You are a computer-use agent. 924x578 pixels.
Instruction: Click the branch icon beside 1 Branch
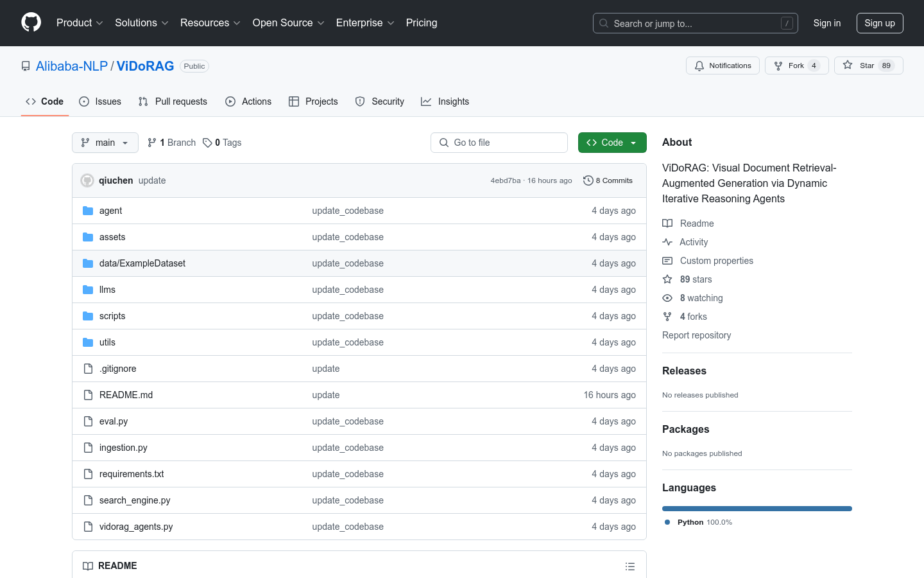coord(152,143)
